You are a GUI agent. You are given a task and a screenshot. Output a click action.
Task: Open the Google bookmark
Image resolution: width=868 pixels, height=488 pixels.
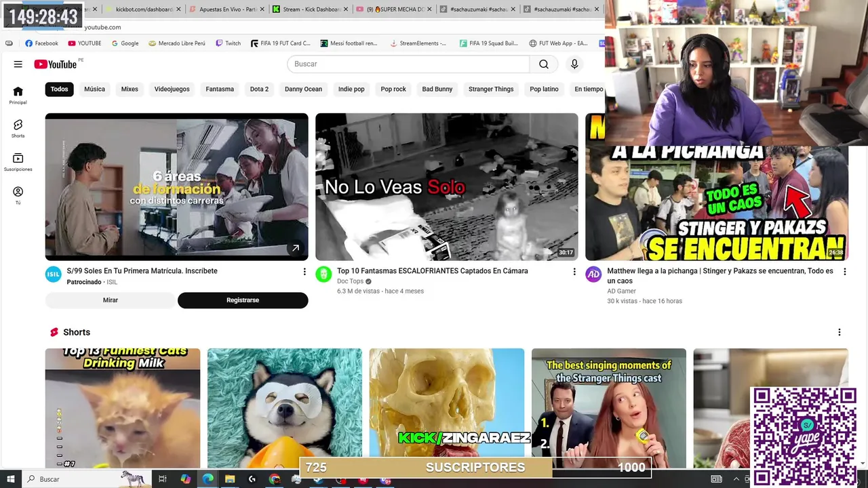[125, 43]
